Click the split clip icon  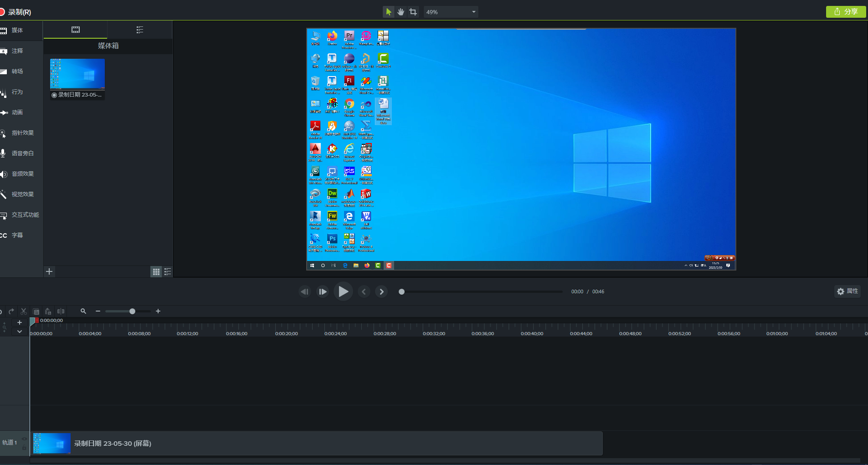61,312
